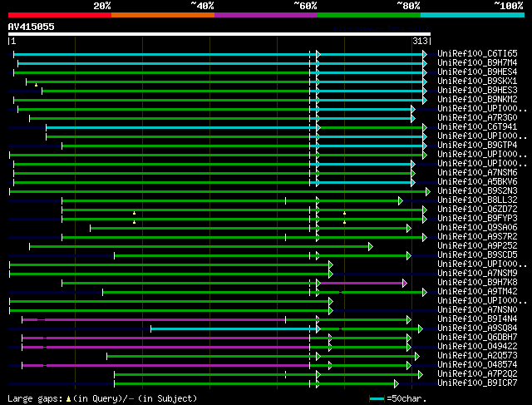The image size is (532, 405).
Task: Click the UniRef100_A9P252 hit name
Action: tap(477, 246)
